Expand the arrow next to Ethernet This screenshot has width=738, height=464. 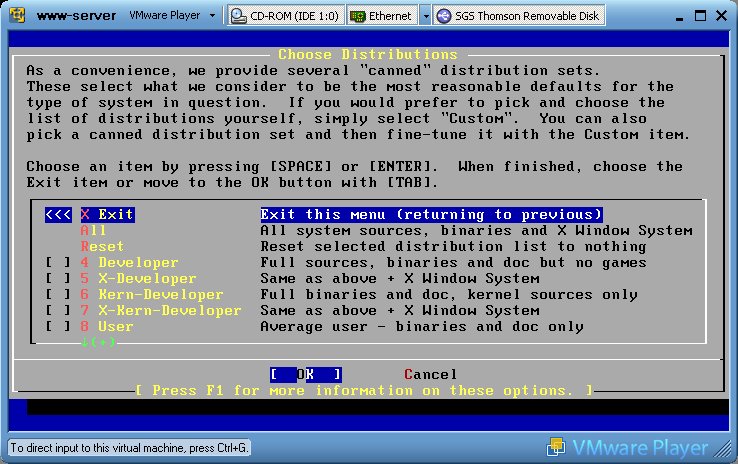tap(425, 16)
